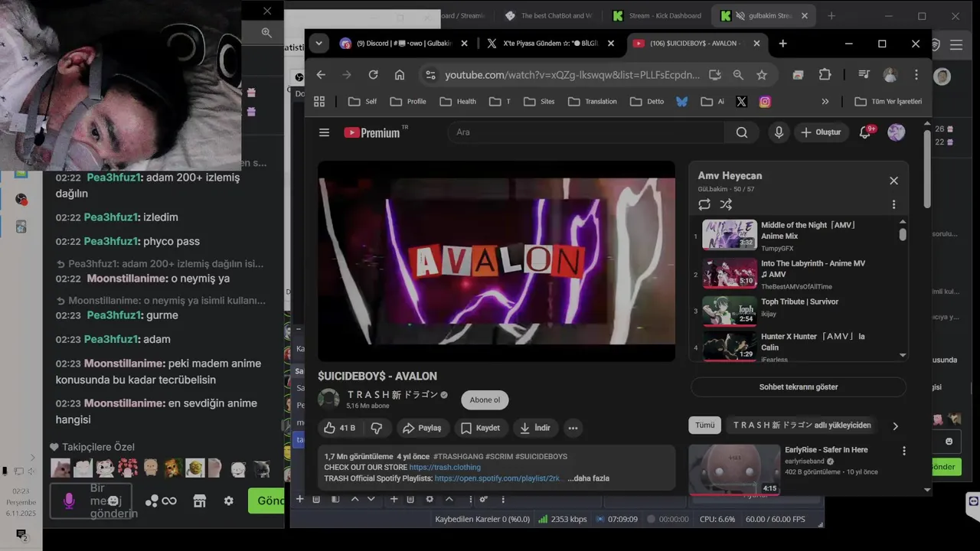Go back in the browser
The image size is (980, 551).
tap(321, 75)
